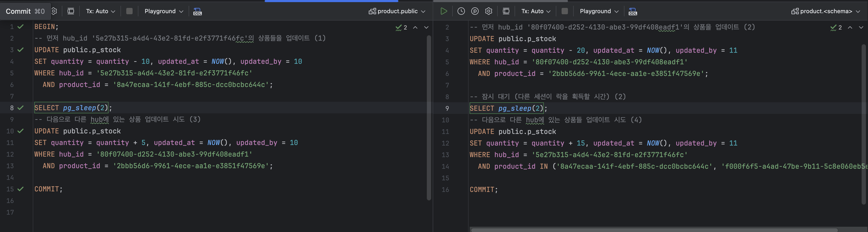Click pg_sleep(2) in the left editor

(x=85, y=108)
